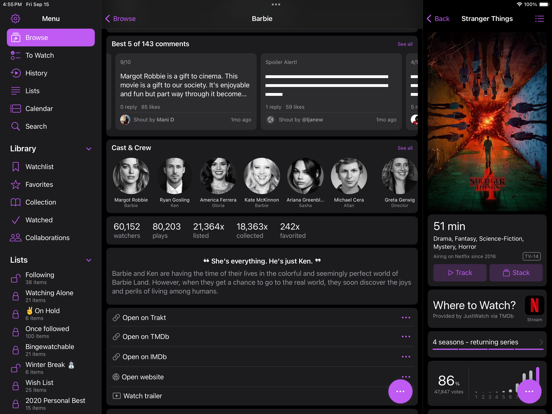Open Michael Cera's cast photo

pyautogui.click(x=349, y=176)
